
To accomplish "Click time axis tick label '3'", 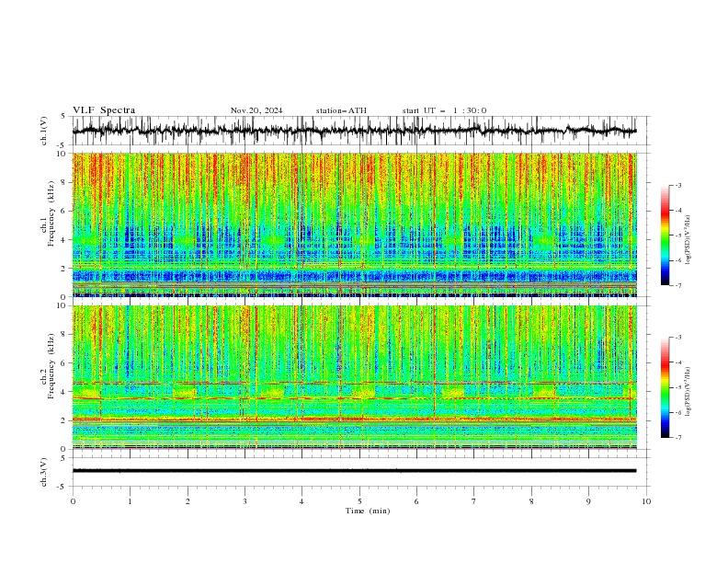I will [245, 501].
